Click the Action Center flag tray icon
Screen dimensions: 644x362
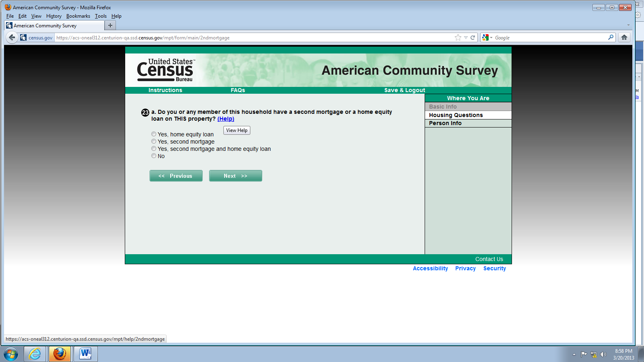coord(584,354)
